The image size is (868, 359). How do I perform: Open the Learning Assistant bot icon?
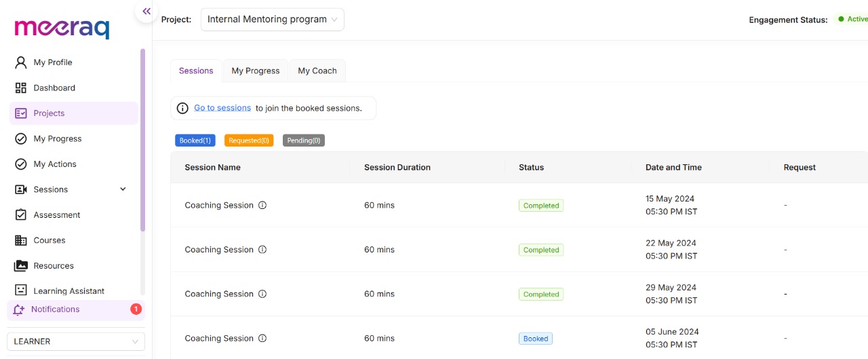tap(21, 290)
